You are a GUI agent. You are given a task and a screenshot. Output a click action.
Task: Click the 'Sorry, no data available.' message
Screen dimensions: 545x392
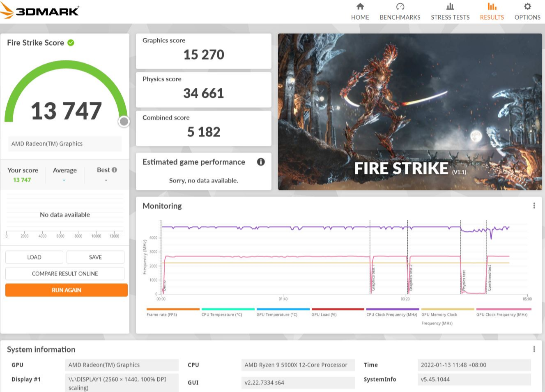204,180
